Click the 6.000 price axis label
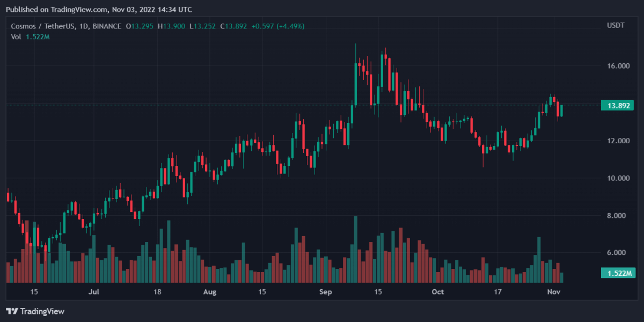Screen dimensions: 644x322 pyautogui.click(x=618, y=253)
